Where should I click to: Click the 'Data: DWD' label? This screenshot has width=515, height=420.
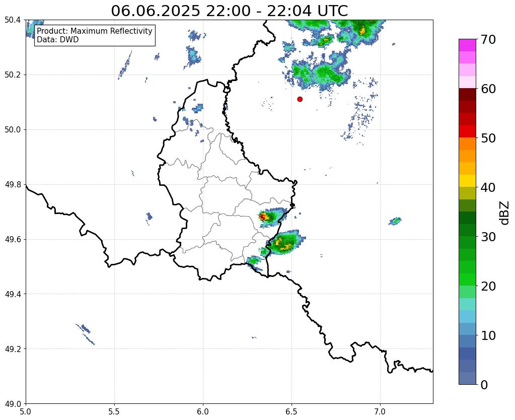[58, 39]
